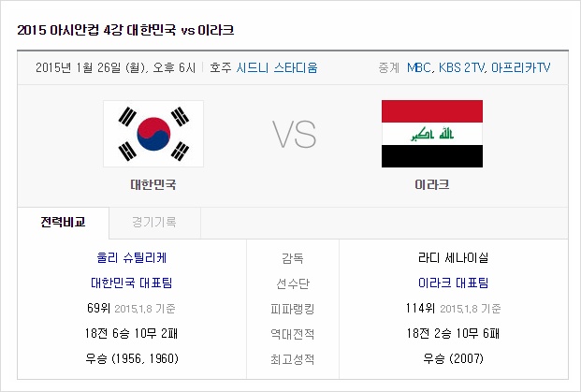
Task: Click the 이라크 team name under flag
Action: pyautogui.click(x=431, y=185)
